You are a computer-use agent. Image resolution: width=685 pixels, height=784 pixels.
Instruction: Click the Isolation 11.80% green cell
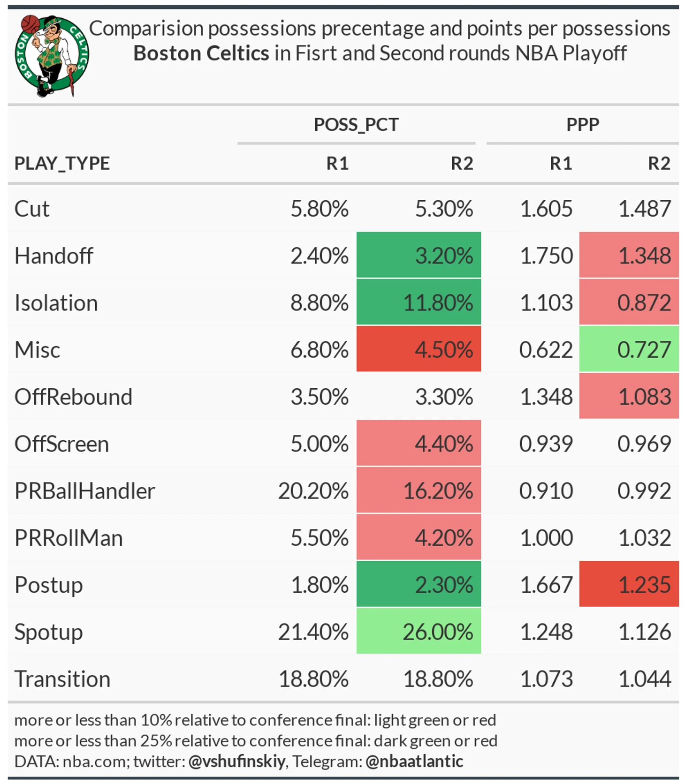tap(419, 302)
